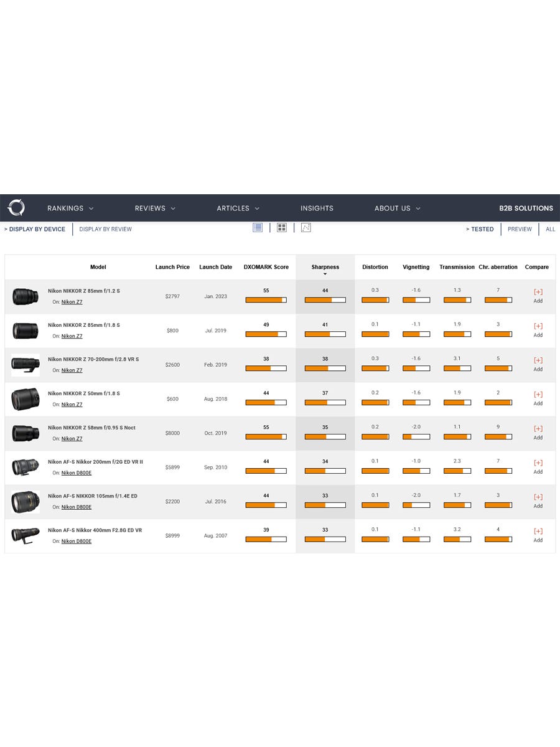Add NIKKOR Z 85mm f/1.8 S to compare
Screen dimensions: 560x747
point(538,330)
